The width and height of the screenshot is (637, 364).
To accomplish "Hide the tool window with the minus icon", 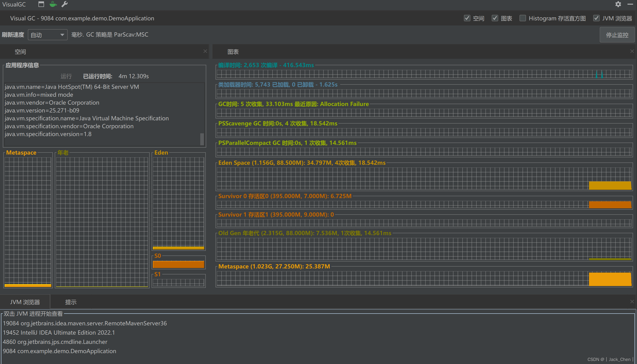I will point(630,4).
